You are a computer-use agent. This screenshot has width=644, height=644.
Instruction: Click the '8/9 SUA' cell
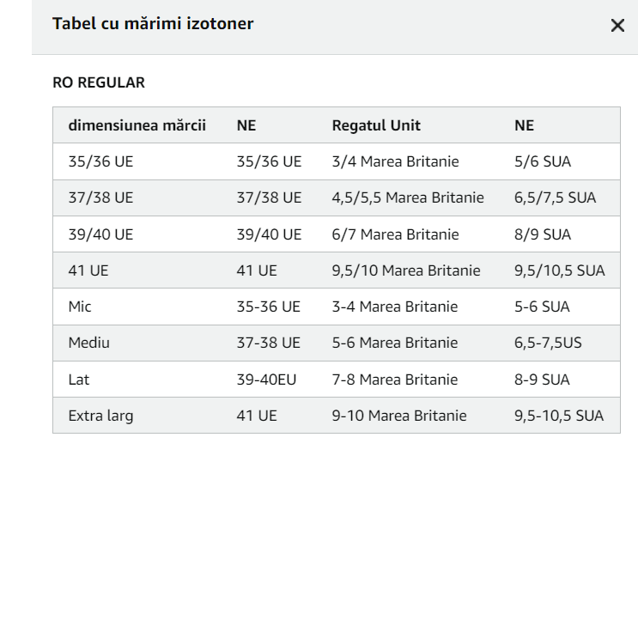(543, 234)
